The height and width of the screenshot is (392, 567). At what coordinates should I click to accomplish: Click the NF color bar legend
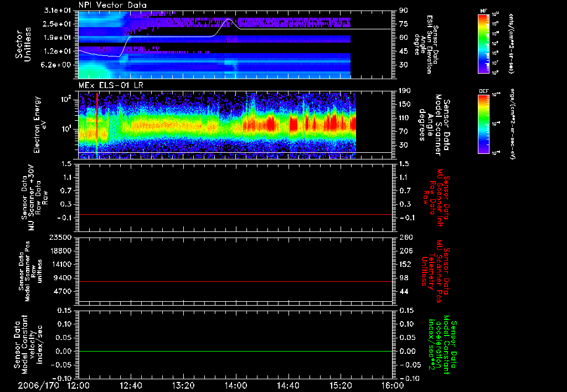(483, 43)
